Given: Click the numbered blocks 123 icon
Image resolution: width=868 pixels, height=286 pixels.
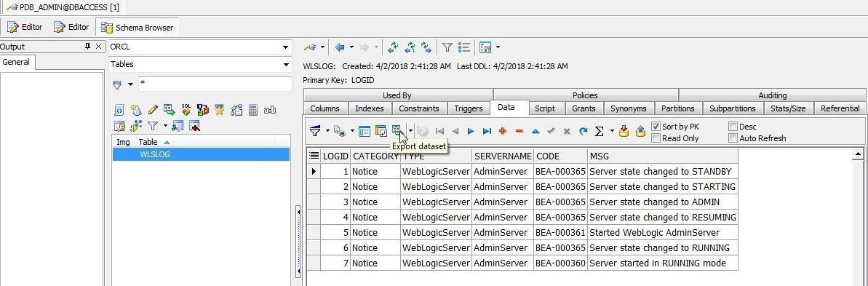Looking at the screenshot, I should (203, 110).
